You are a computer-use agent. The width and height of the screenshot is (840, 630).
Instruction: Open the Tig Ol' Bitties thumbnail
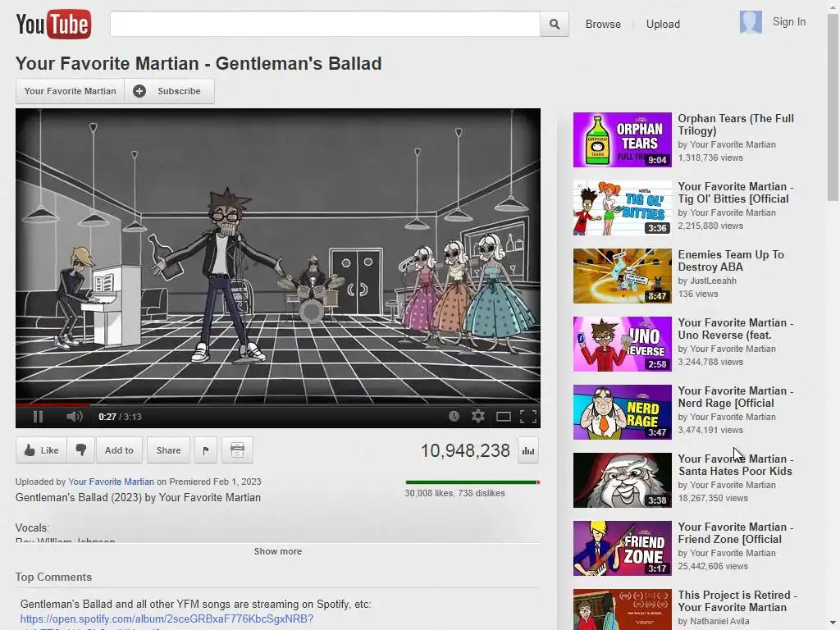pyautogui.click(x=622, y=208)
